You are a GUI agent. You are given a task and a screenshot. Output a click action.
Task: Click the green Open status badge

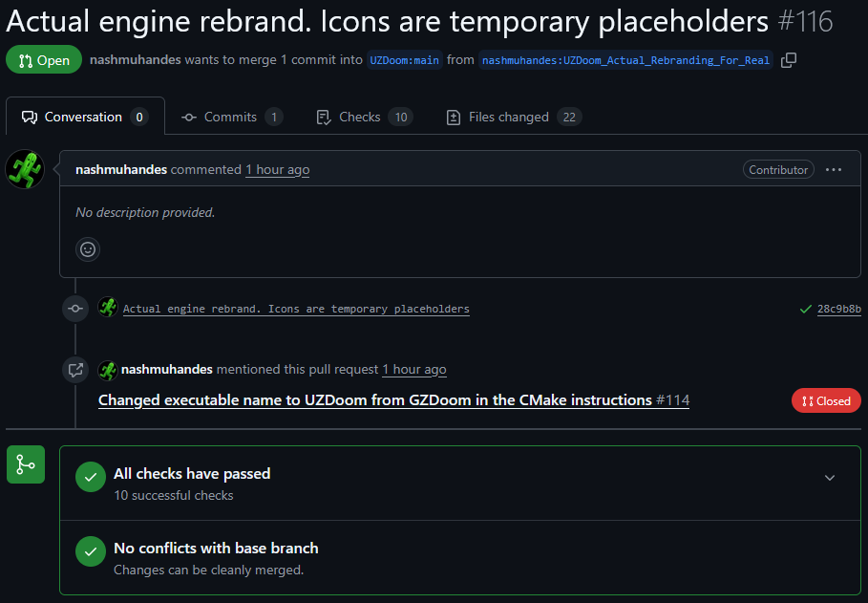tap(44, 60)
